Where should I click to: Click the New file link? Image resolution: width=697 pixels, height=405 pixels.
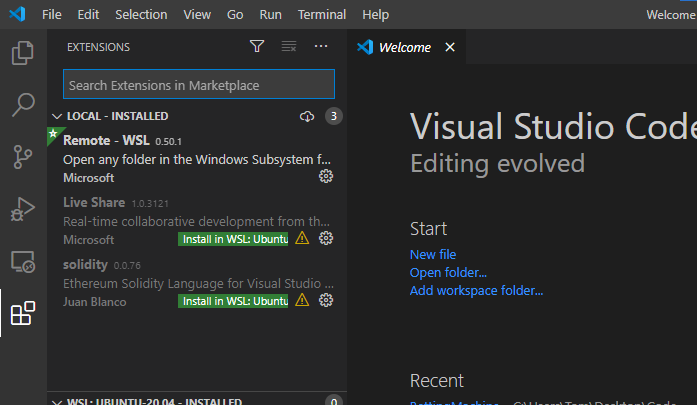[x=433, y=254]
